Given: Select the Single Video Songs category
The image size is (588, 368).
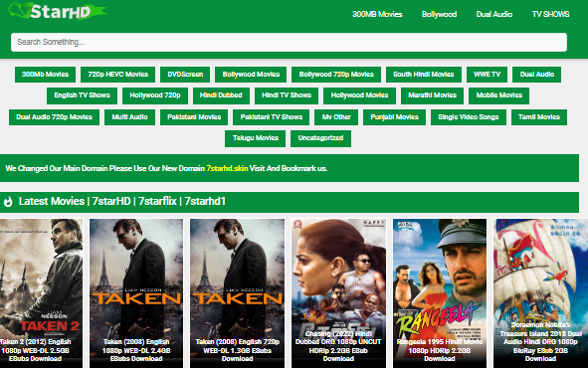Looking at the screenshot, I should coord(469,117).
